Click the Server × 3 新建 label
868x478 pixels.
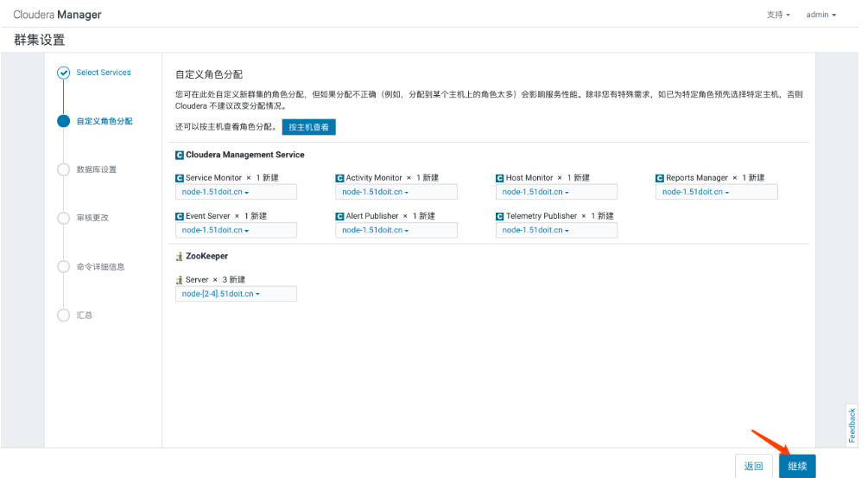(x=215, y=280)
